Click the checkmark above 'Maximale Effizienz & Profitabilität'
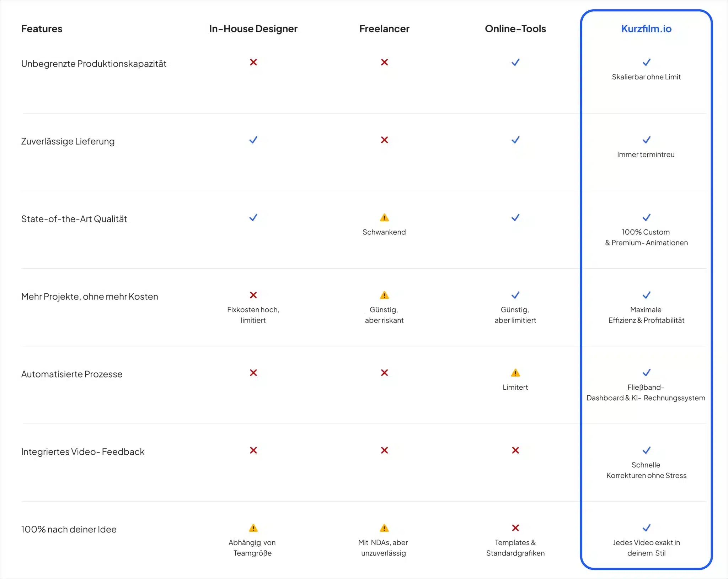This screenshot has height=579, width=728. click(x=647, y=295)
